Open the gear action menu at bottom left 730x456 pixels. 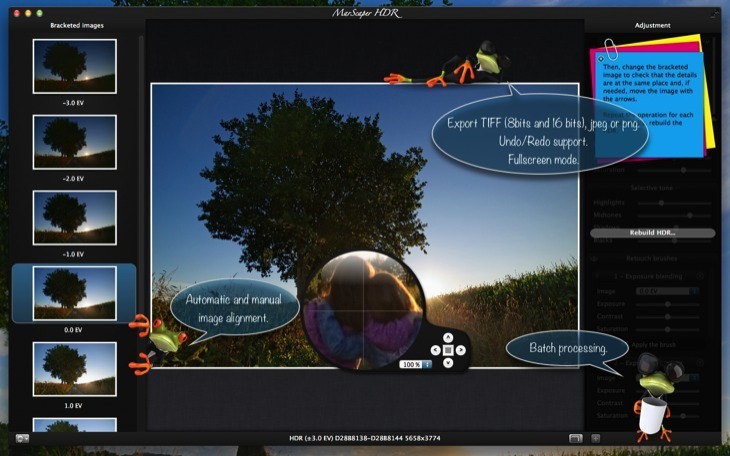point(22,438)
